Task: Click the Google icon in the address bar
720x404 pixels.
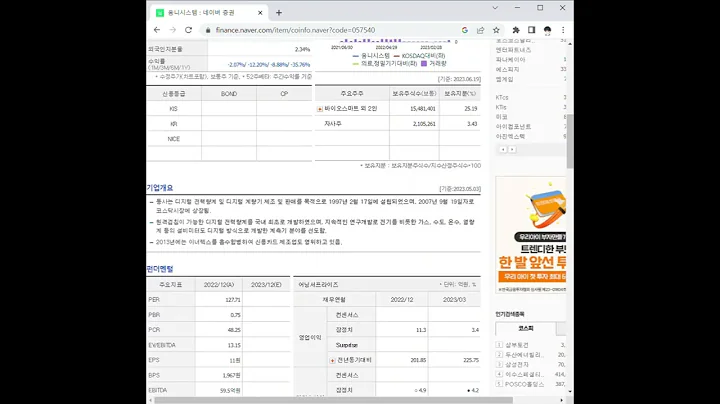Action: [465, 30]
